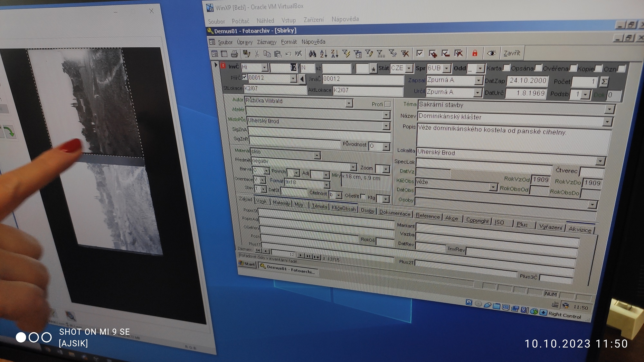Click the asterisk button after InvČ range
Viewport: 644px width, 362px height.
coord(373,69)
